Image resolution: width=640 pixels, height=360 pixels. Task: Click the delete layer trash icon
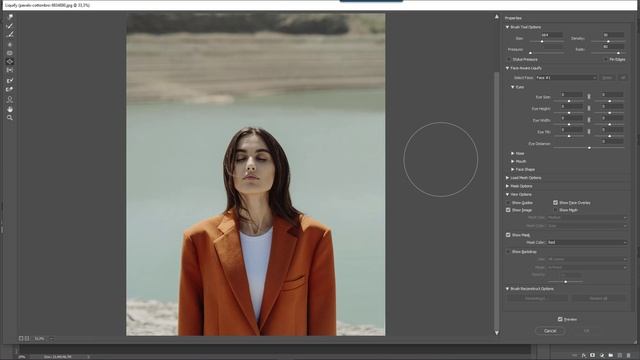(629, 356)
